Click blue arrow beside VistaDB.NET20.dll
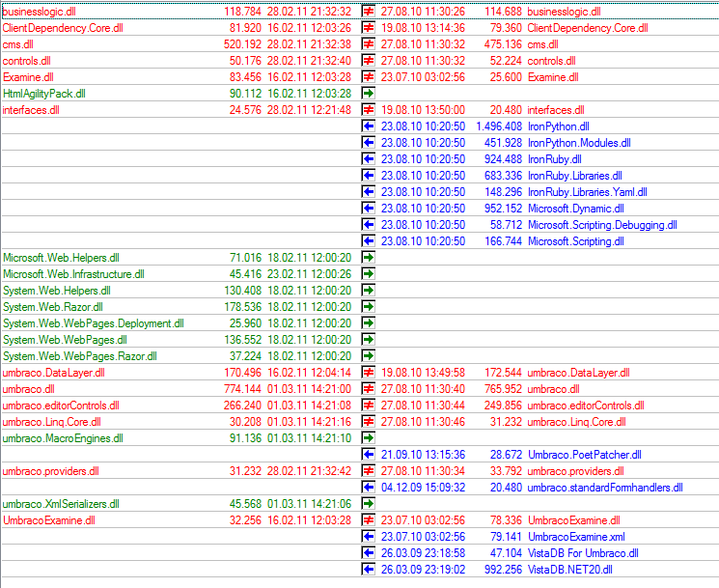The image size is (719, 588). (x=369, y=570)
